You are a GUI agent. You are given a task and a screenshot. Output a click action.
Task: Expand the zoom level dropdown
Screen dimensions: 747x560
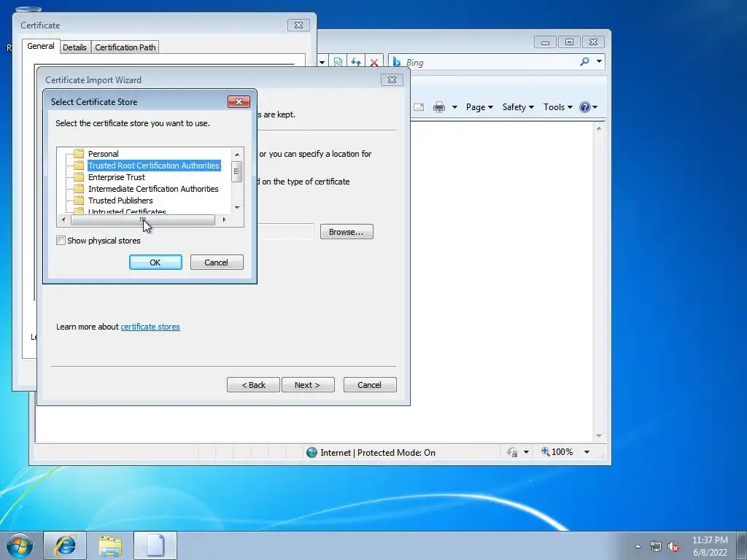click(x=587, y=452)
